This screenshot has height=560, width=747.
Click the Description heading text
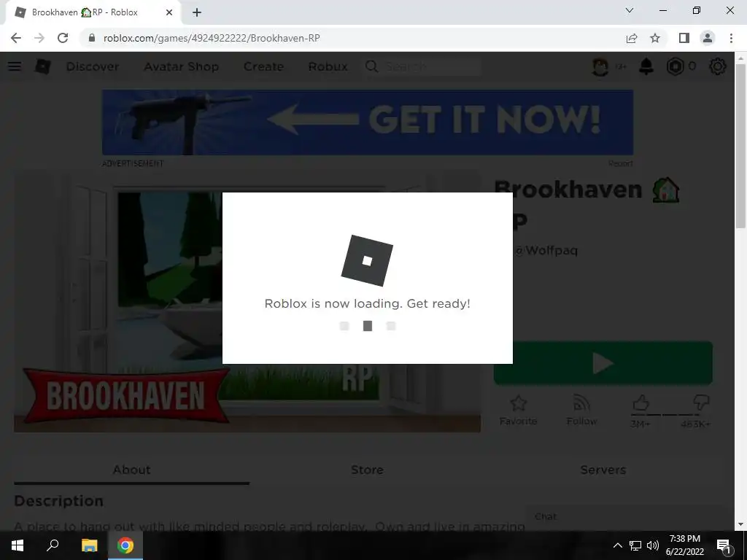click(x=58, y=501)
